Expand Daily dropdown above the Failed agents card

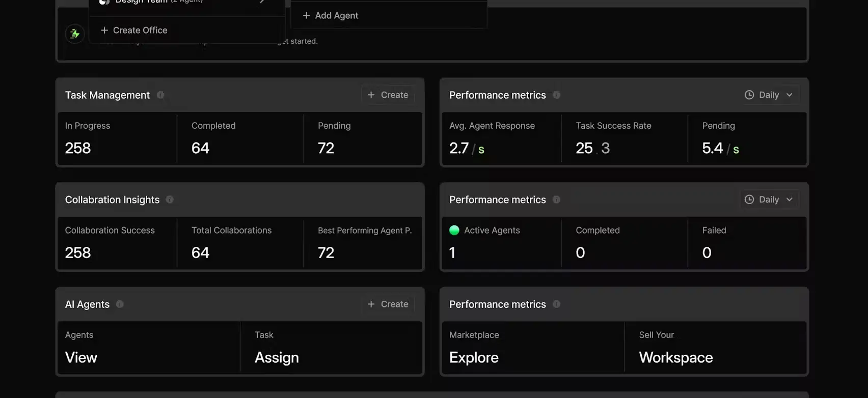click(769, 200)
